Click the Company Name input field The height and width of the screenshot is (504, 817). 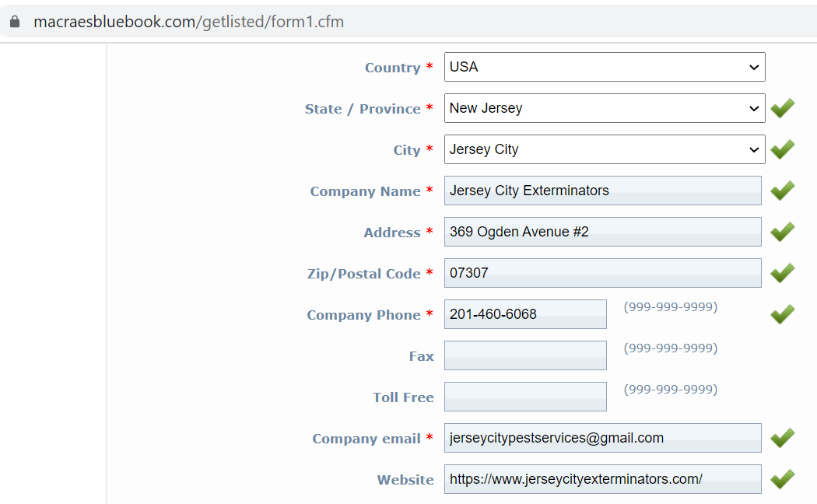[x=603, y=191]
